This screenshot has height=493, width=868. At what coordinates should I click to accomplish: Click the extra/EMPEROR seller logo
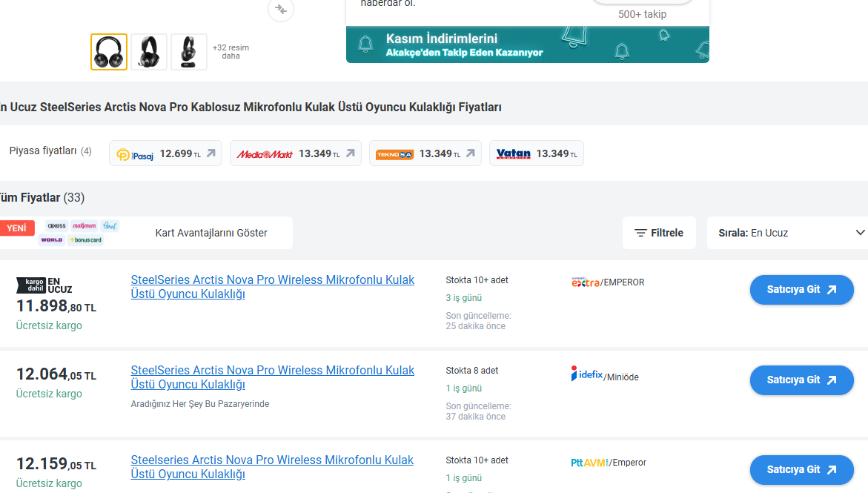coord(608,282)
